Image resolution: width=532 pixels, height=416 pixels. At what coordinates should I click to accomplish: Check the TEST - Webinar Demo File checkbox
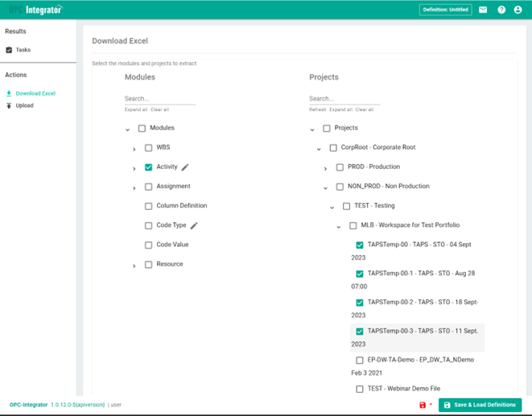(360, 389)
